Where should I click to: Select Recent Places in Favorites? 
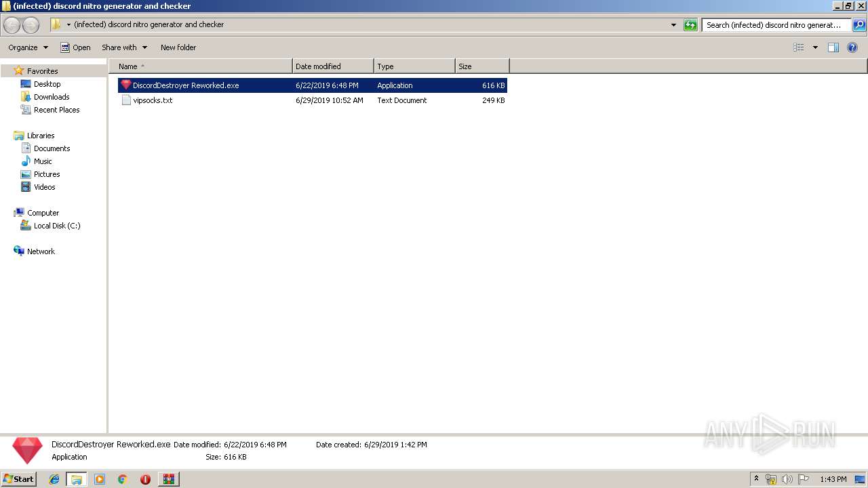[56, 110]
